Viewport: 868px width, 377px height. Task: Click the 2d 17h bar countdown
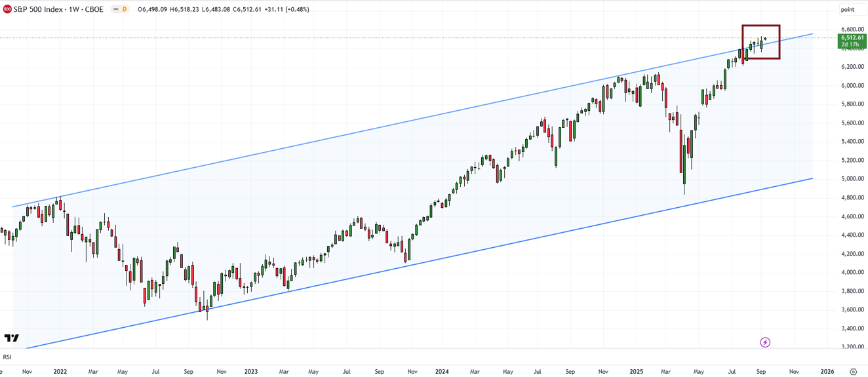coord(849,45)
